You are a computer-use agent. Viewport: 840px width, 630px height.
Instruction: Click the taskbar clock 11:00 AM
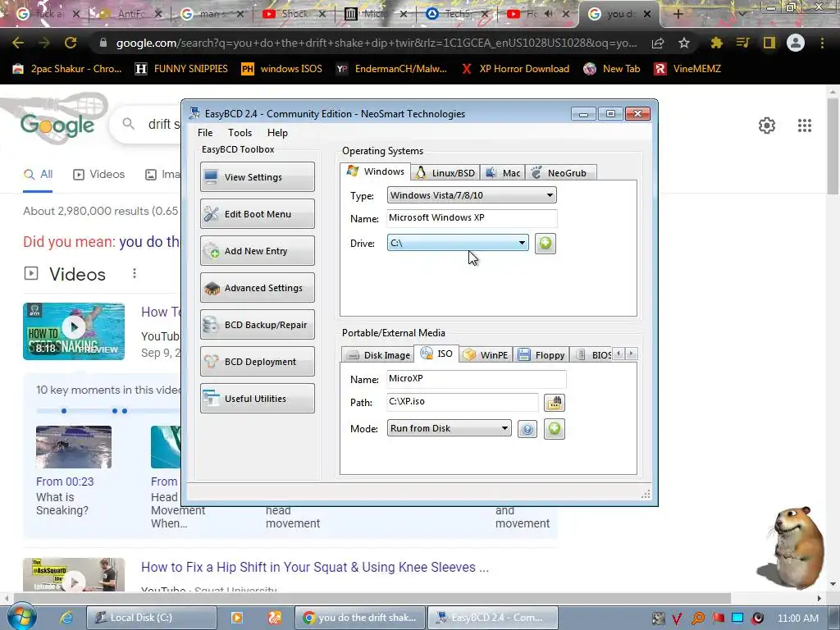[x=797, y=619]
